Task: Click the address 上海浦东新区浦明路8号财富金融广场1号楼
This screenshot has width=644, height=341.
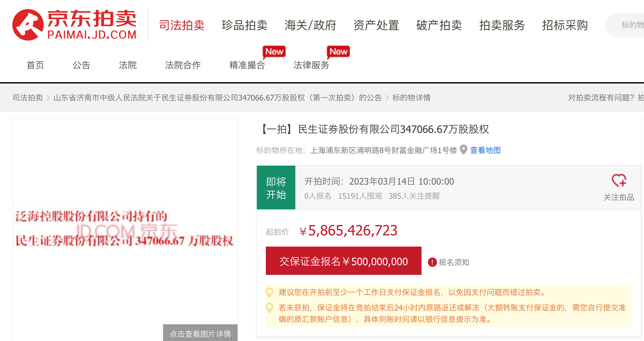Action: [384, 150]
